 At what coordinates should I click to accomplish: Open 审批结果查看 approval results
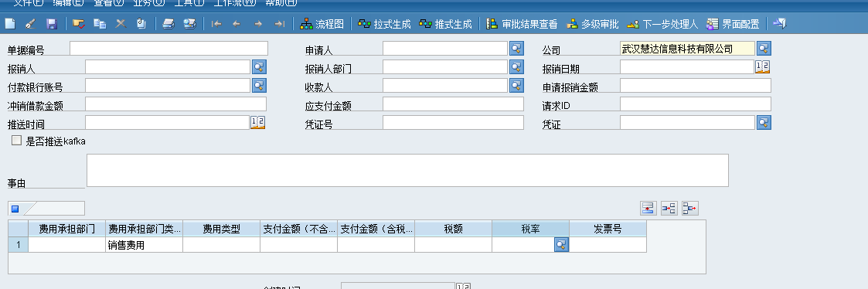(522, 24)
